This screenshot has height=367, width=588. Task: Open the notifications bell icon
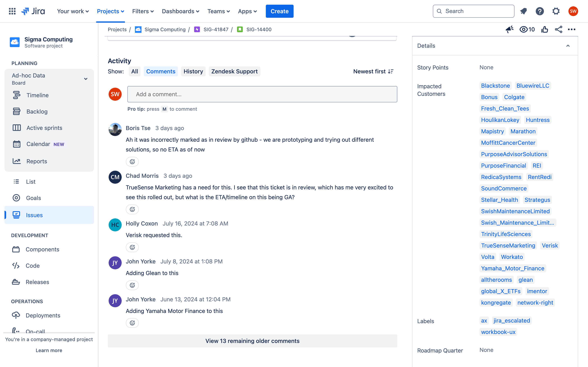523,11
